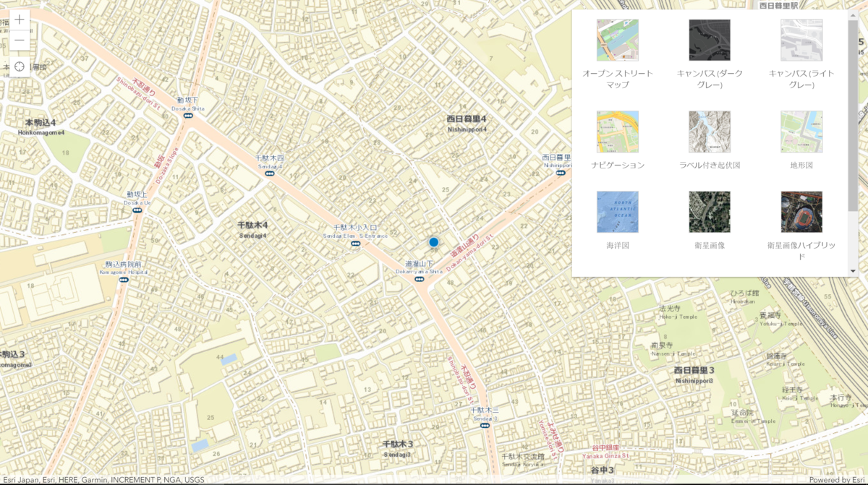Click the 千駄木四 bus stop icon
The height and width of the screenshot is (485, 868).
(x=269, y=173)
